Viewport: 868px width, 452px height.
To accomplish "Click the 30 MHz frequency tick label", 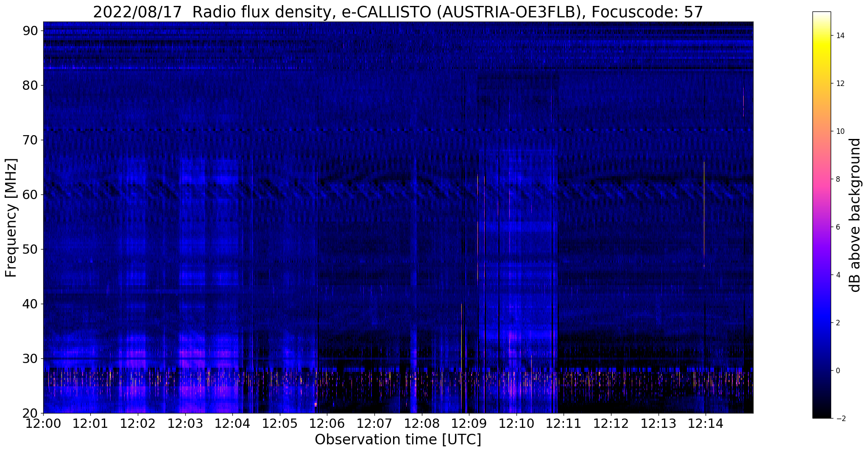I will [x=31, y=359].
